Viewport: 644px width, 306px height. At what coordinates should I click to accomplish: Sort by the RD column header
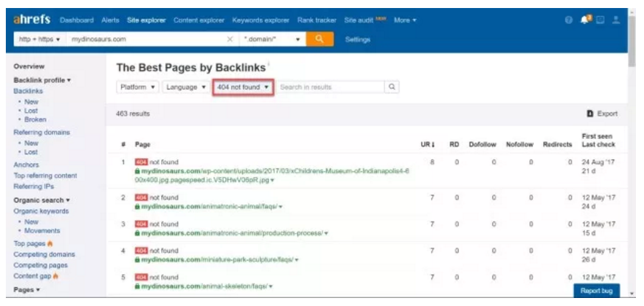tap(454, 144)
